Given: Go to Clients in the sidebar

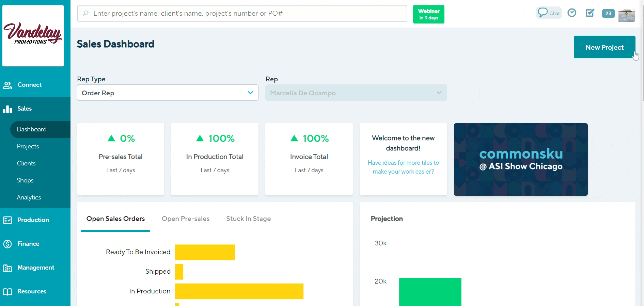Looking at the screenshot, I should [x=26, y=163].
